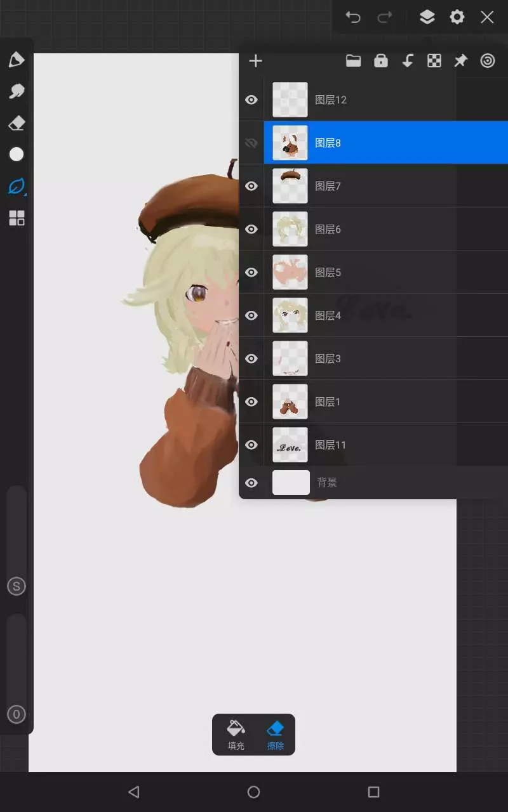Screen dimensions: 508x812
Task: Select 图层3 thumbnail
Action: pyautogui.click(x=290, y=358)
